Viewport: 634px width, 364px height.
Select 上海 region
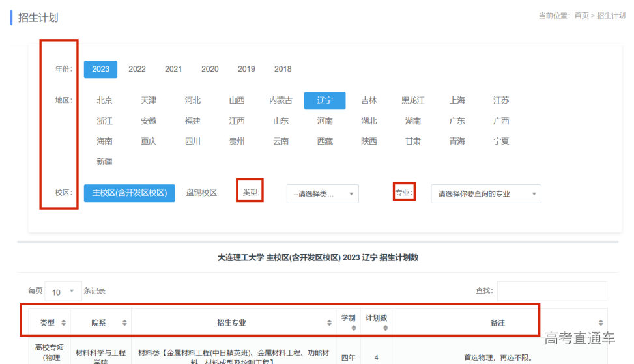coord(457,100)
